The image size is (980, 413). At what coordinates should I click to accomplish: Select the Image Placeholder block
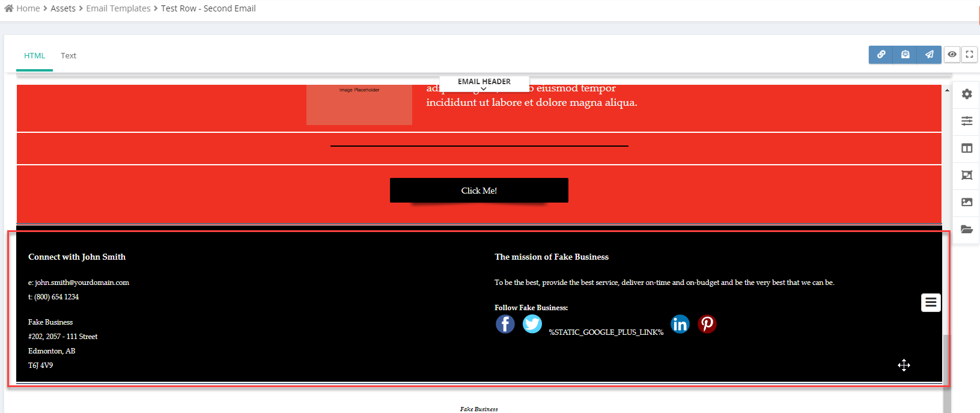pos(359,105)
